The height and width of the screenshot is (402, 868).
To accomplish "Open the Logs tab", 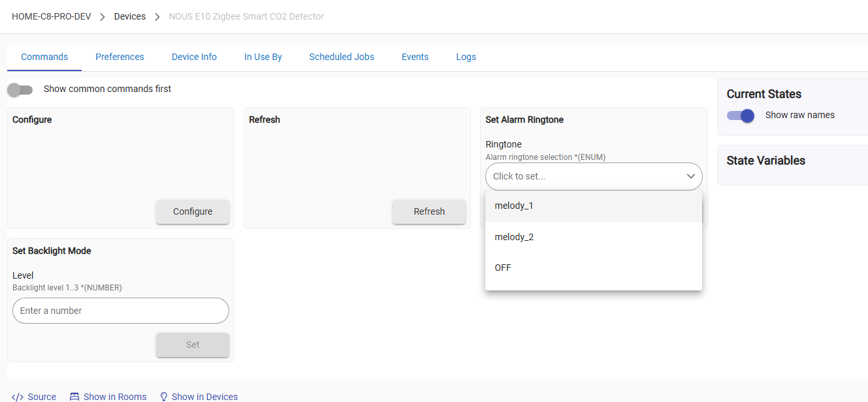I will click(466, 57).
